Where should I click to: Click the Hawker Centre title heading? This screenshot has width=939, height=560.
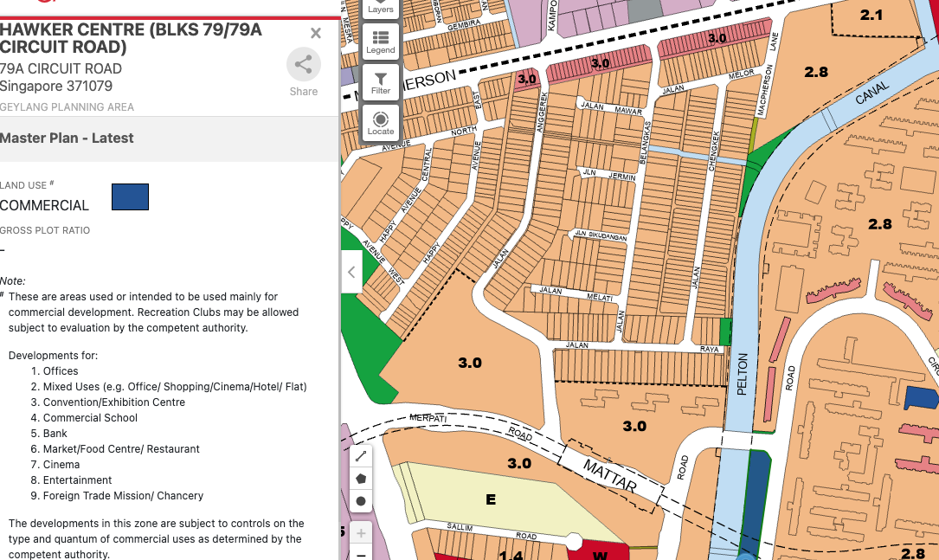point(131,38)
